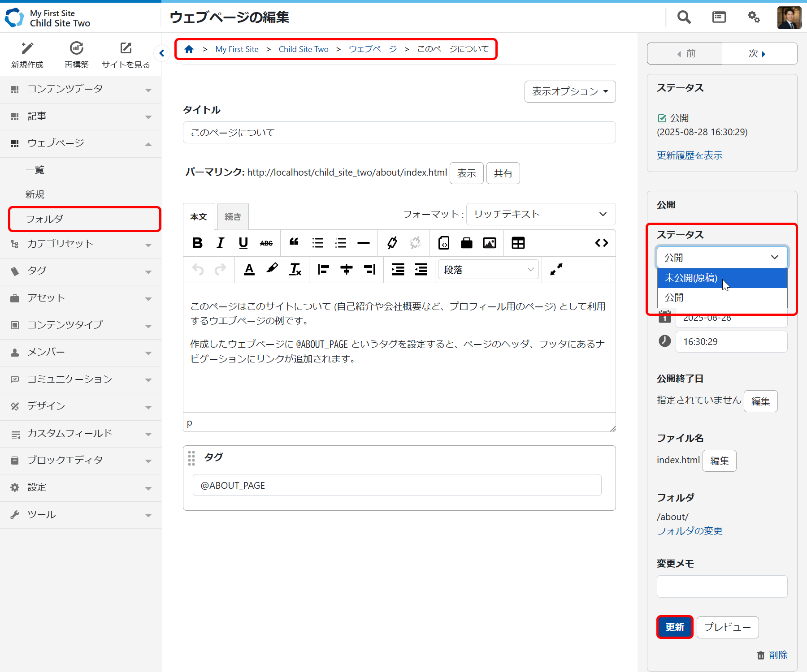This screenshot has height=672, width=807.
Task: Open source code view of editor
Action: coord(601,243)
